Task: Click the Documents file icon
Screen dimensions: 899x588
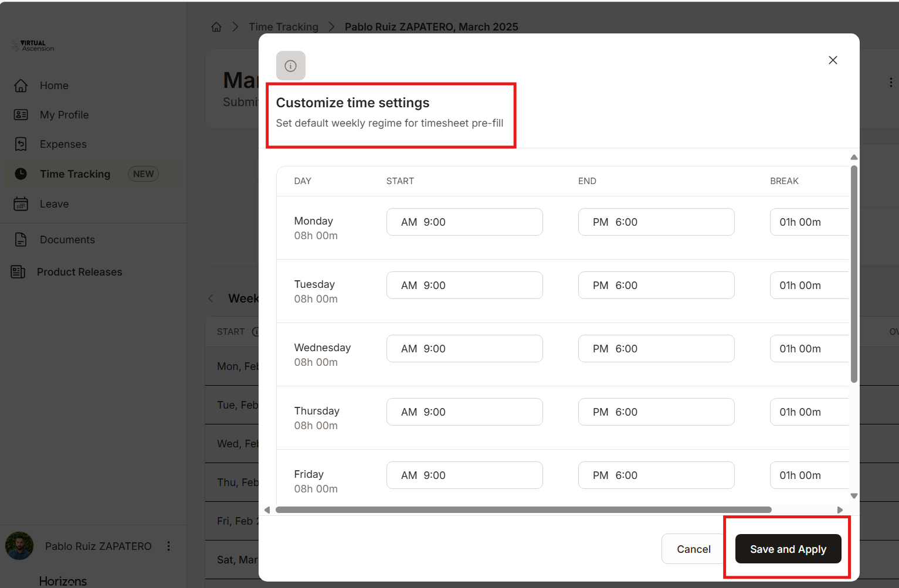Action: point(21,240)
